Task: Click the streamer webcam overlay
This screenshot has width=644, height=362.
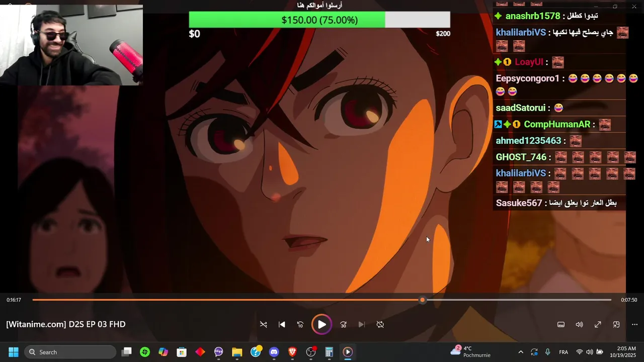Action: pos(71,44)
